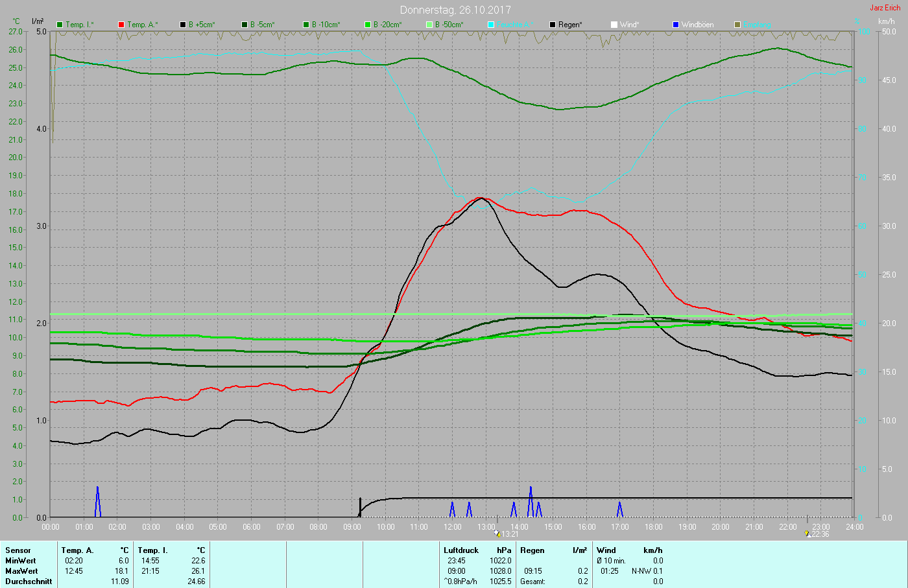Select the black B +5cm legend swatch
The width and height of the screenshot is (908, 588).
pos(183,25)
